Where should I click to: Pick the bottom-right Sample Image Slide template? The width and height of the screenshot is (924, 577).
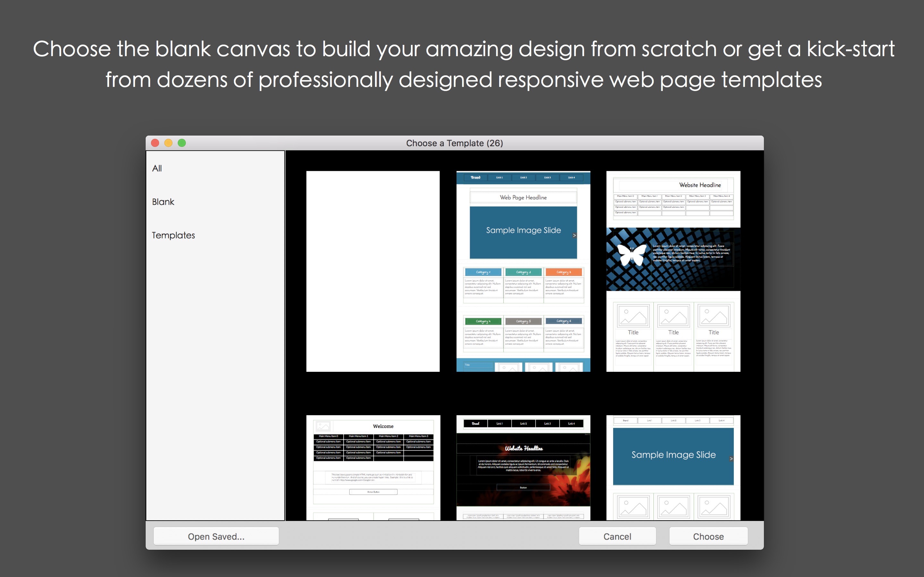pos(673,467)
